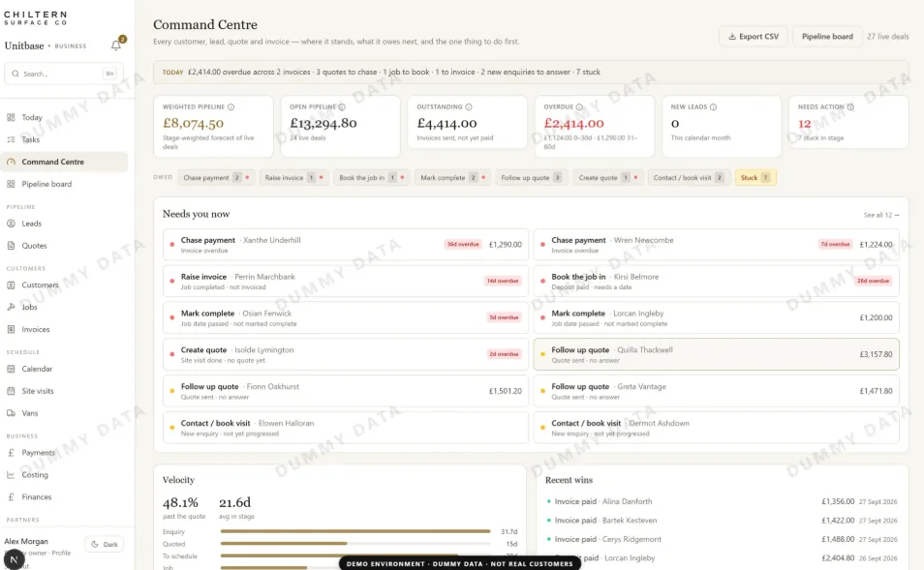
Task: Click the Command Centre gauge icon
Action: [11, 162]
